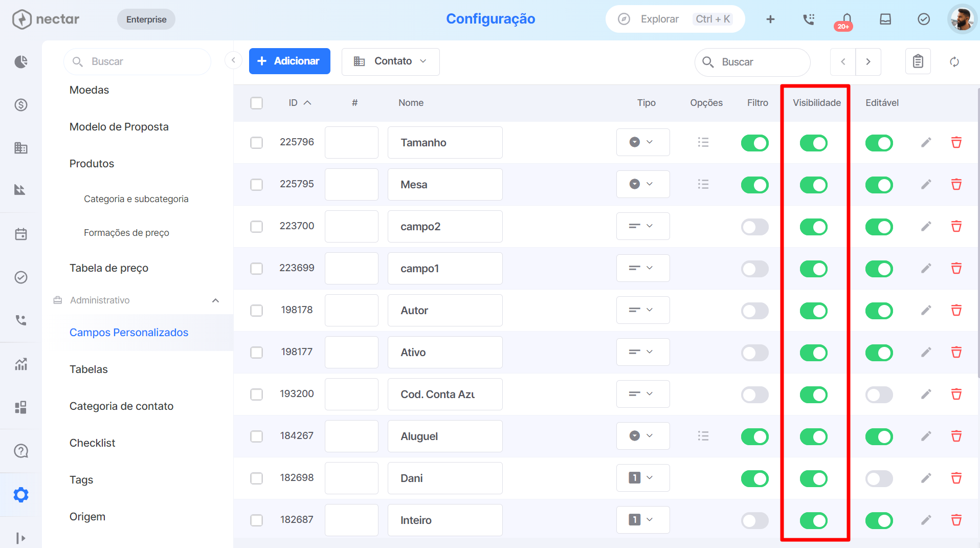This screenshot has height=548, width=980.
Task: Click the nectar logo
Action: tap(46, 19)
